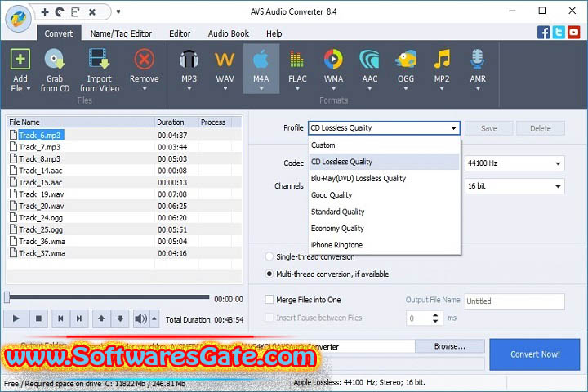Open Add File dropdown arrow
The image size is (588, 392).
point(29,89)
